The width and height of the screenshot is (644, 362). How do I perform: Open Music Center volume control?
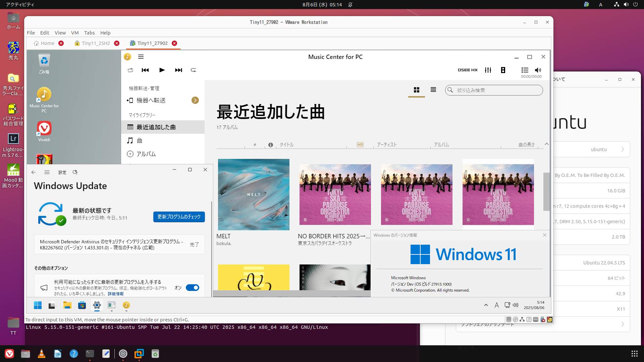[x=538, y=70]
